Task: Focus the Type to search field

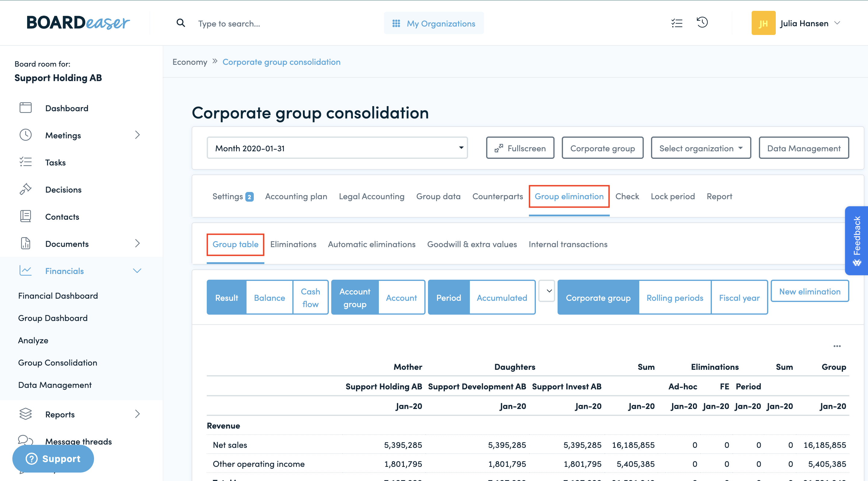Action: [x=229, y=23]
